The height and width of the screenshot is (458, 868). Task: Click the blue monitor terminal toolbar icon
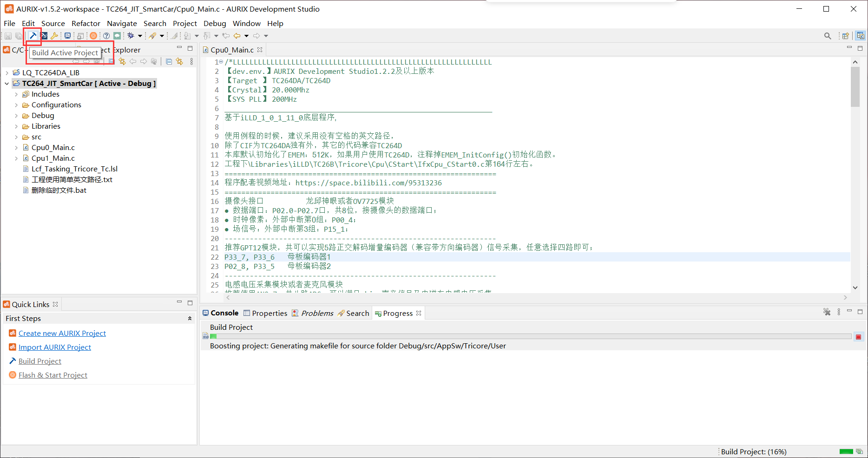pos(68,36)
